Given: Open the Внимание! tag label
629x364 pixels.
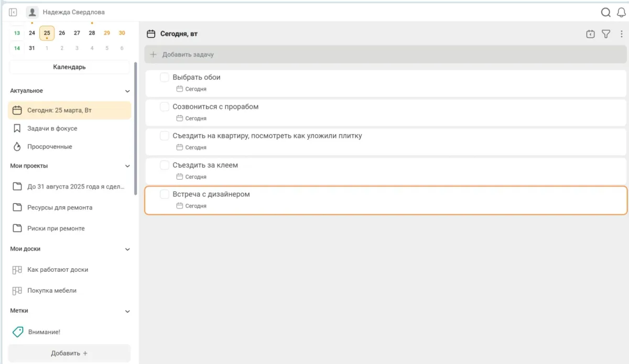Looking at the screenshot, I should point(44,332).
